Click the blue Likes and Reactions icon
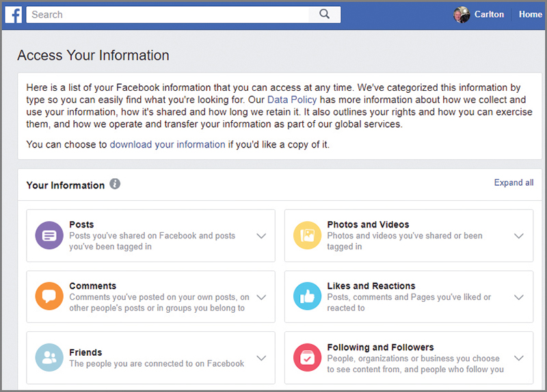 (308, 297)
